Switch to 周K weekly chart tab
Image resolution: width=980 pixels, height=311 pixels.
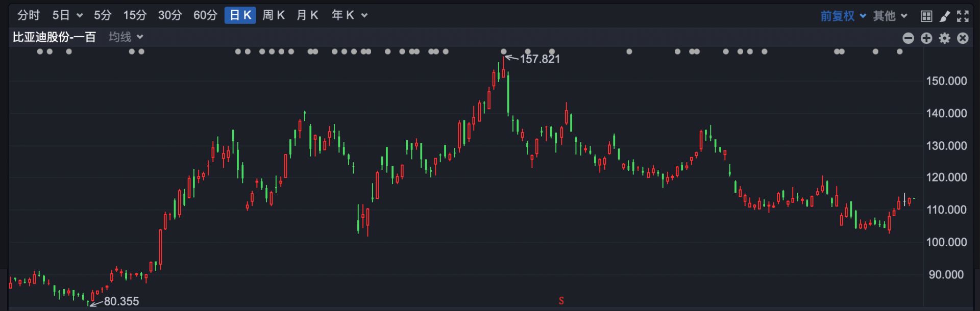(x=274, y=15)
